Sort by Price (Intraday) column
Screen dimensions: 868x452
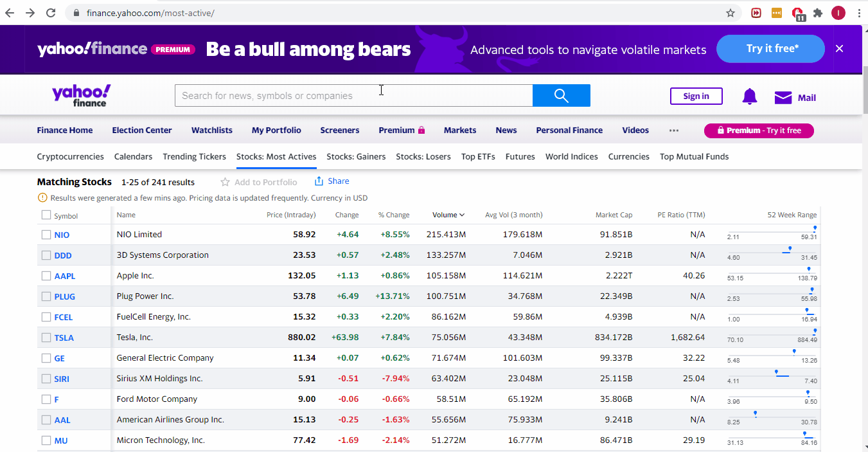[291, 215]
